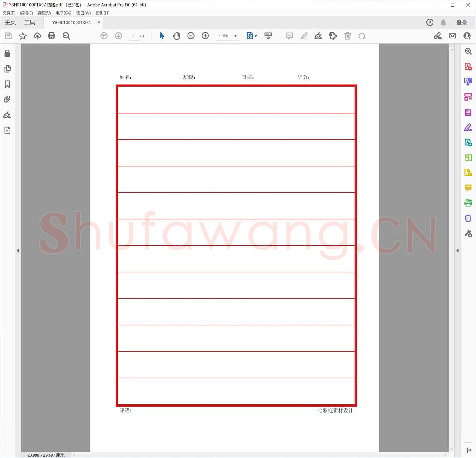Click the sign document pen in toolbar
This screenshot has height=458, width=476.
coord(318,36)
